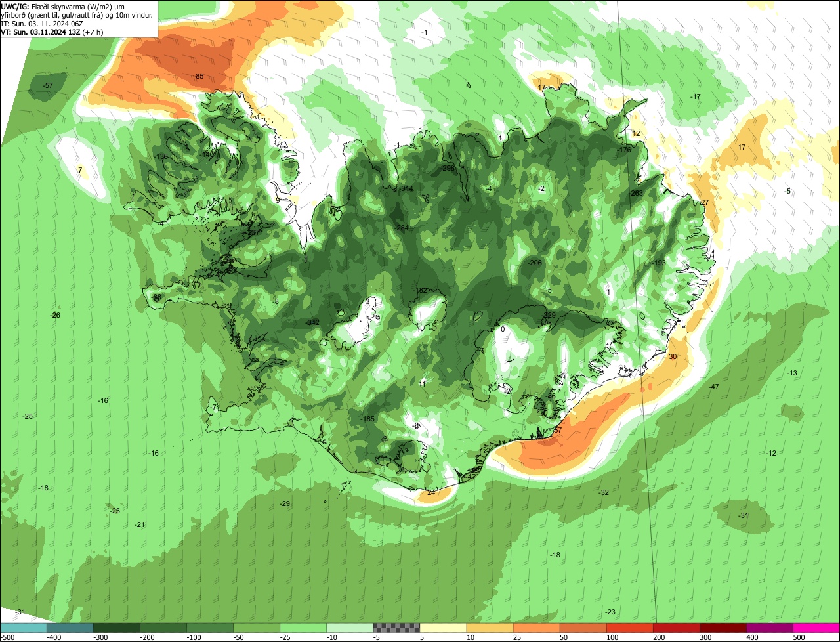Click the flux value '-229' on the map

[549, 316]
